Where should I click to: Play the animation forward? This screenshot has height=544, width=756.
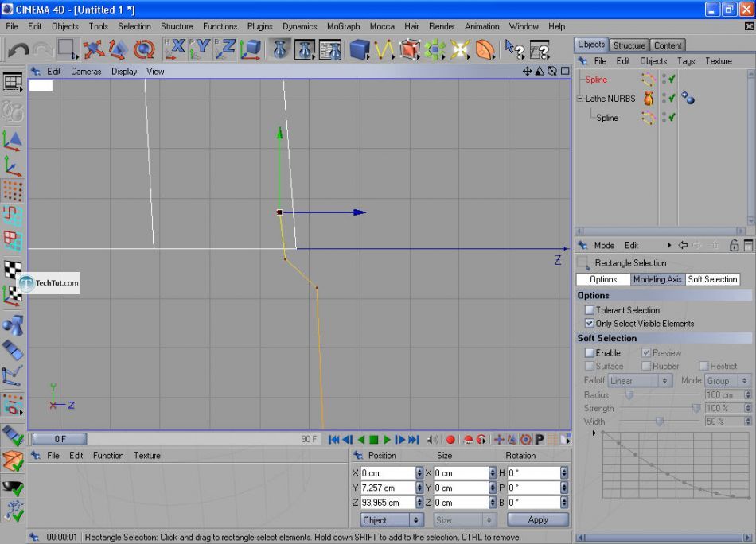(x=387, y=440)
